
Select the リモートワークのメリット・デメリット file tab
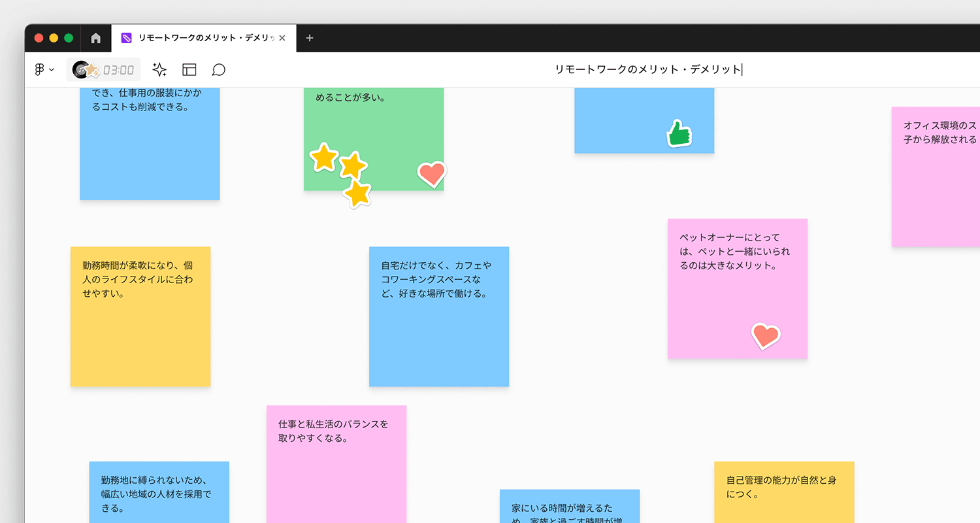pyautogui.click(x=199, y=38)
